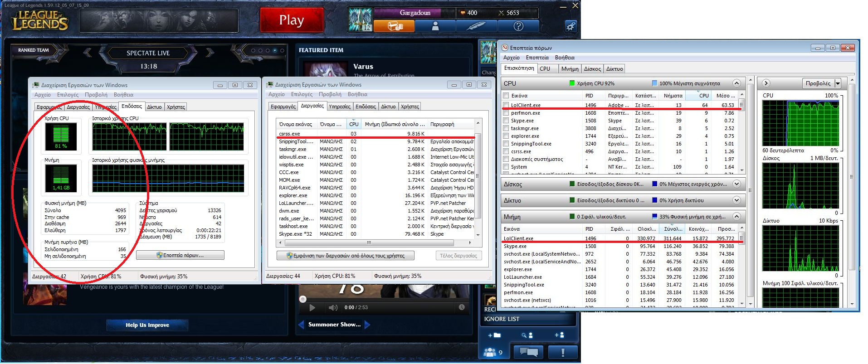Open Προβολή menu in right Task Manager
868x364 pixels.
pos(330,94)
